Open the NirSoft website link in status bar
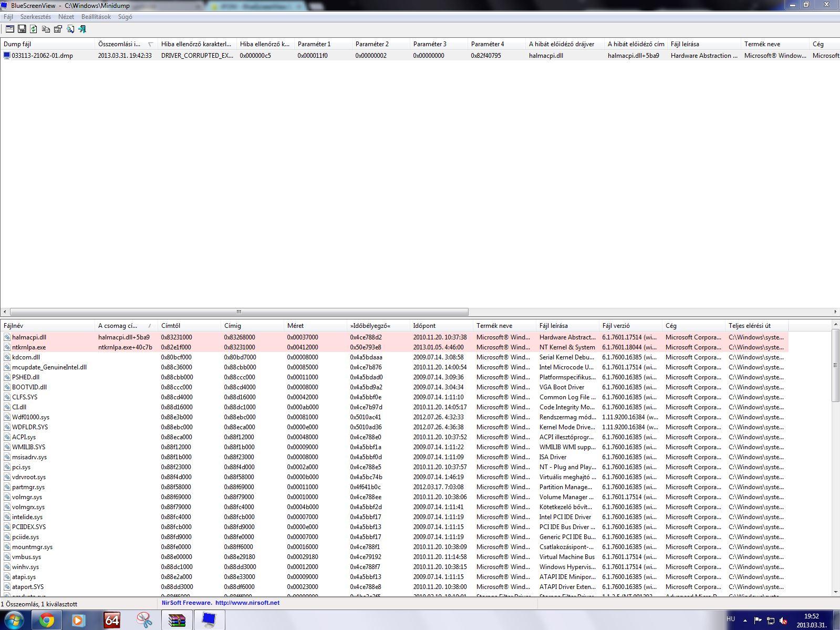This screenshot has width=840, height=630. pos(247,603)
